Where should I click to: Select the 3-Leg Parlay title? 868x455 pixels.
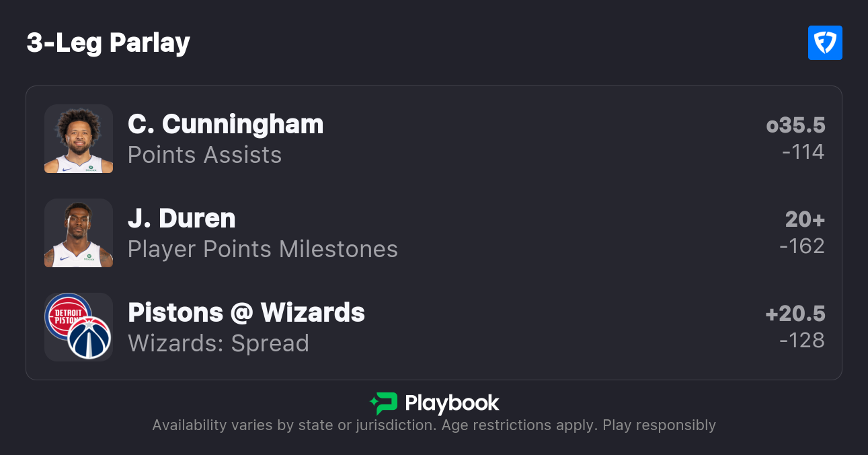tap(108, 43)
